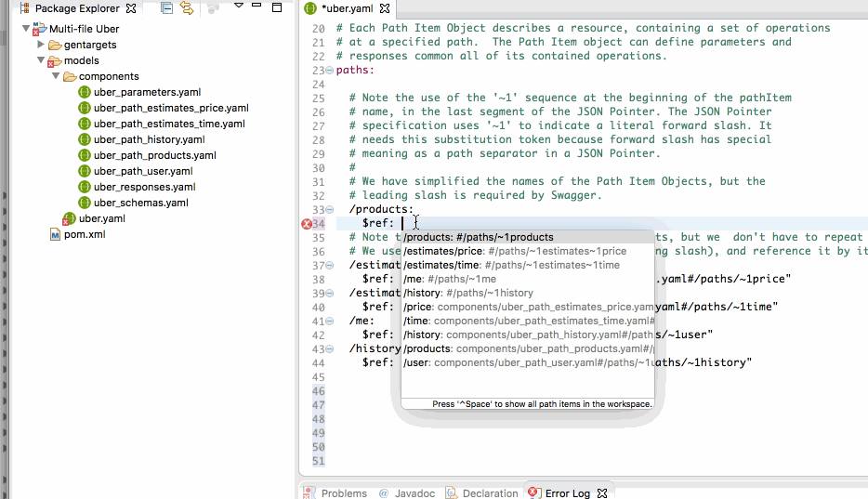Image resolution: width=868 pixels, height=499 pixels.
Task: Choose /time components suggestion
Action: pyautogui.click(x=528, y=321)
